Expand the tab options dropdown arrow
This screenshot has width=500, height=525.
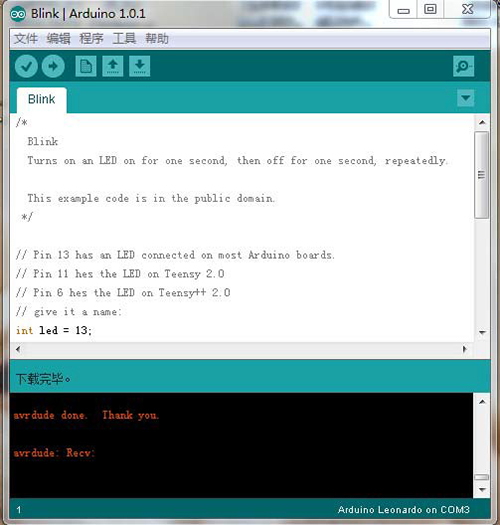pyautogui.click(x=466, y=98)
